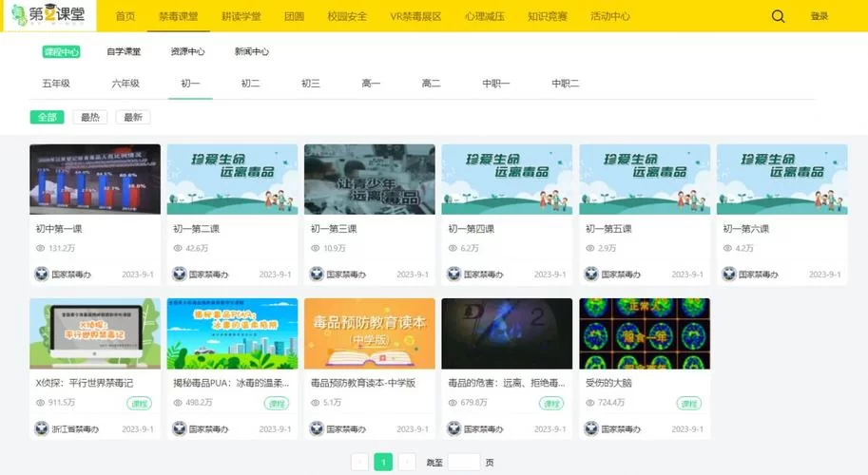This screenshot has height=475, width=868.
Task: Click 浙江省禁毒办 avatar under X侦探 card
Action: 42,428
